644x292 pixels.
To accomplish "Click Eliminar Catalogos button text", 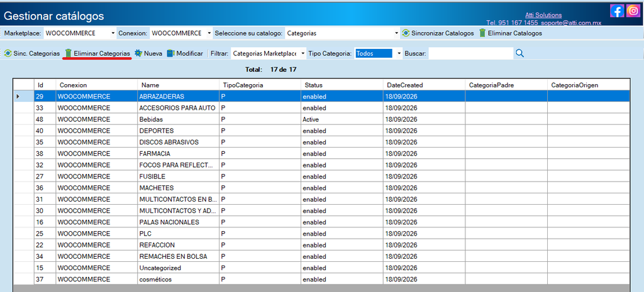I will 514,33.
